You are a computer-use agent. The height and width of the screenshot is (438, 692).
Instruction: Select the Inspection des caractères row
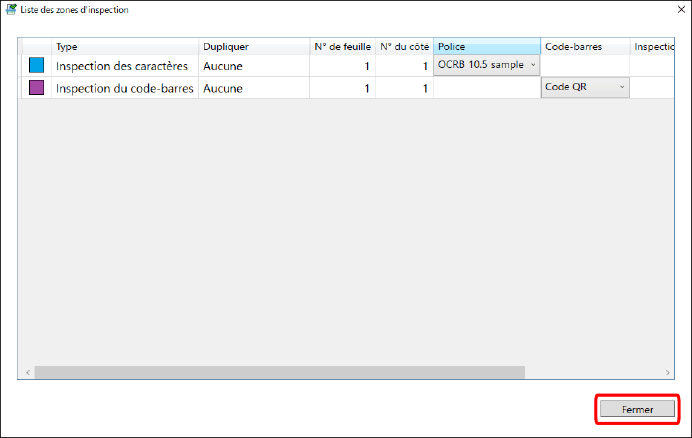point(122,66)
